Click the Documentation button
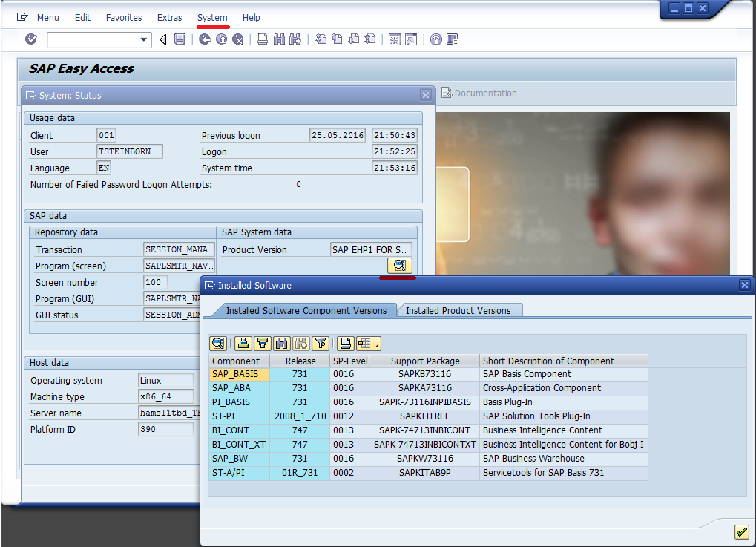 click(479, 93)
